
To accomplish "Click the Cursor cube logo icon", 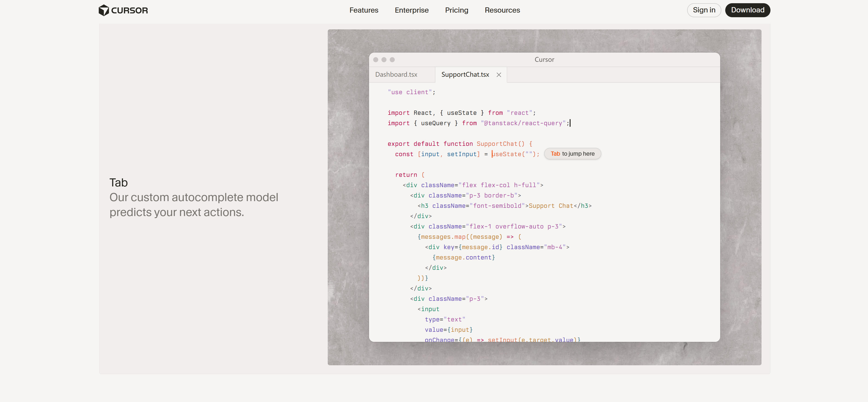I will (104, 10).
